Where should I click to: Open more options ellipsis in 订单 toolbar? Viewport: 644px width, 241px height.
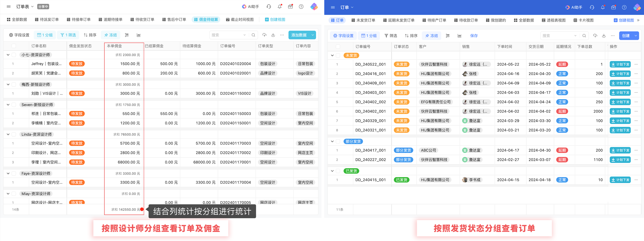point(612,36)
